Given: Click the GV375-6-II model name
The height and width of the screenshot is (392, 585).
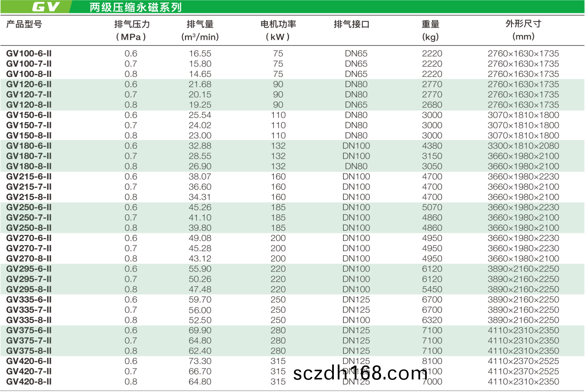Looking at the screenshot, I should click(29, 330).
